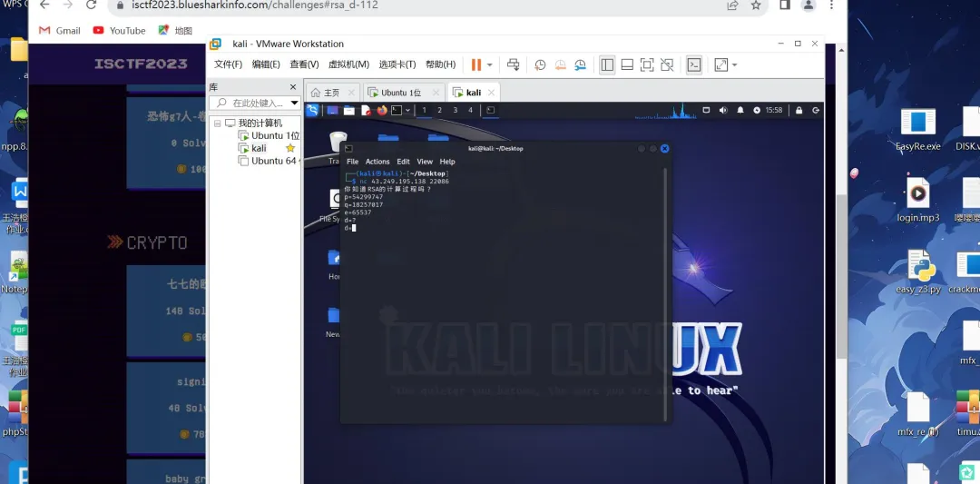Click the stretch guest display icon
The width and height of the screenshot is (980, 484).
[x=721, y=65]
